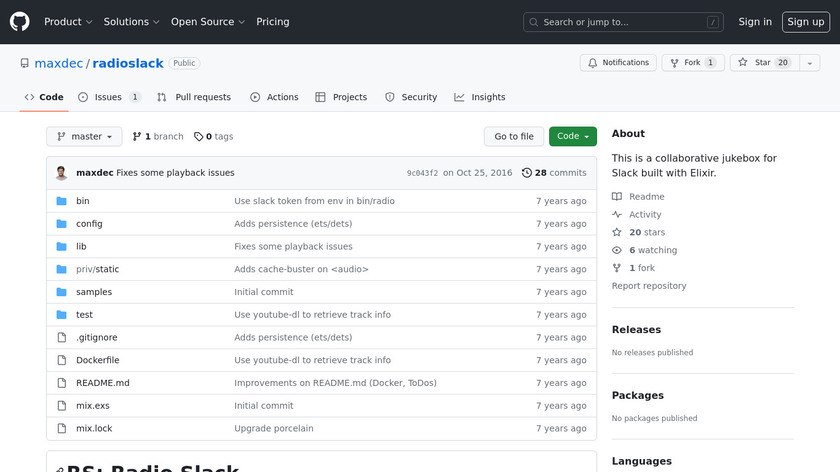Fork the repository

(693, 63)
